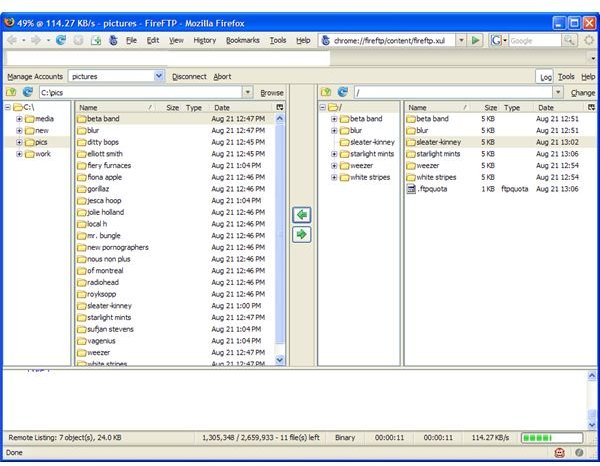600x466 pixels.
Task: Open the Edit menu
Action: click(153, 40)
